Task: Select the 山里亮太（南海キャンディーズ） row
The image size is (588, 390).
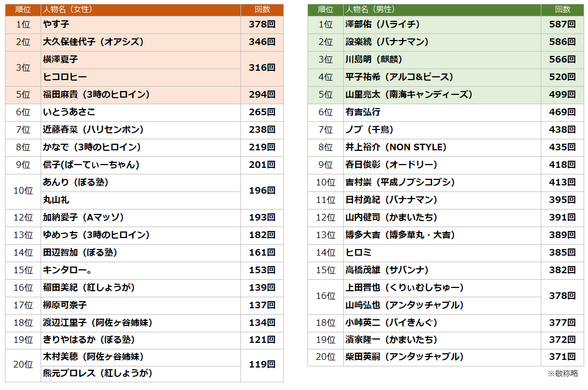Action: coord(408,94)
